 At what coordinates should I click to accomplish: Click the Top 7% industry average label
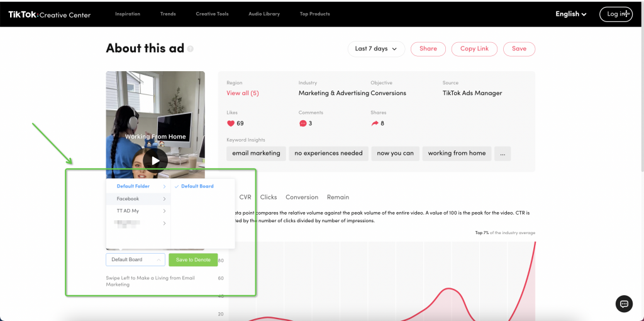coord(505,233)
